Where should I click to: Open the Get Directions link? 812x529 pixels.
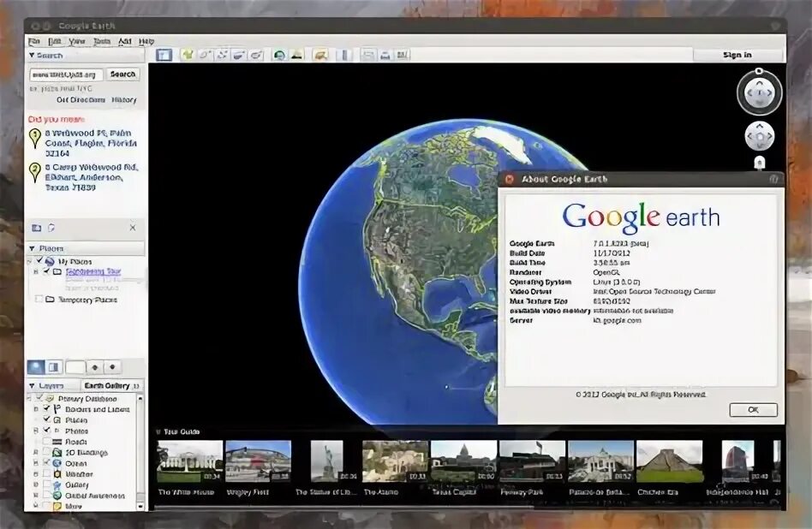pos(81,100)
